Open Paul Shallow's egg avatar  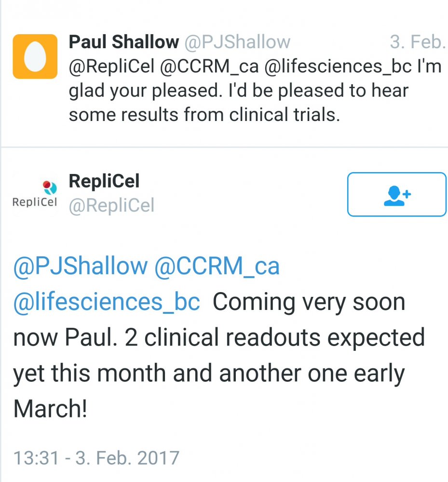point(35,56)
